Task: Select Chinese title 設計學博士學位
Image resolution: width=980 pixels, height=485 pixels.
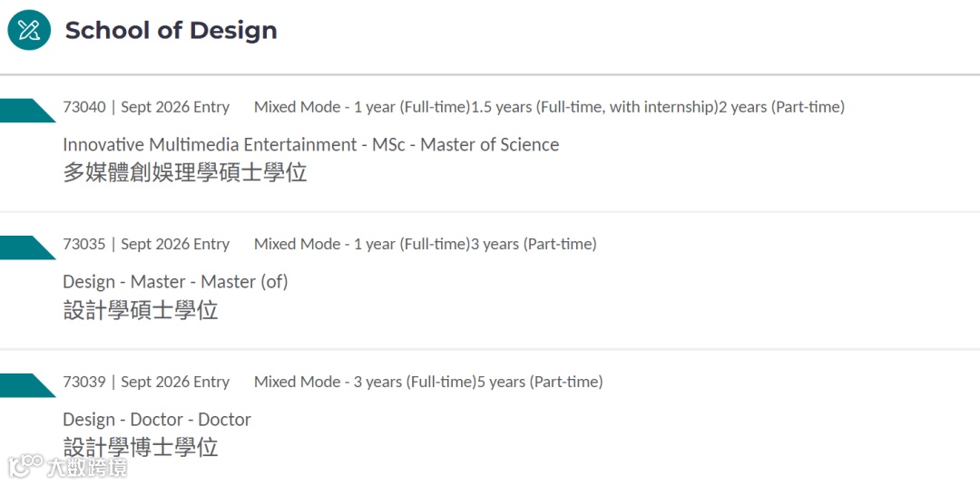Action: coord(141,447)
